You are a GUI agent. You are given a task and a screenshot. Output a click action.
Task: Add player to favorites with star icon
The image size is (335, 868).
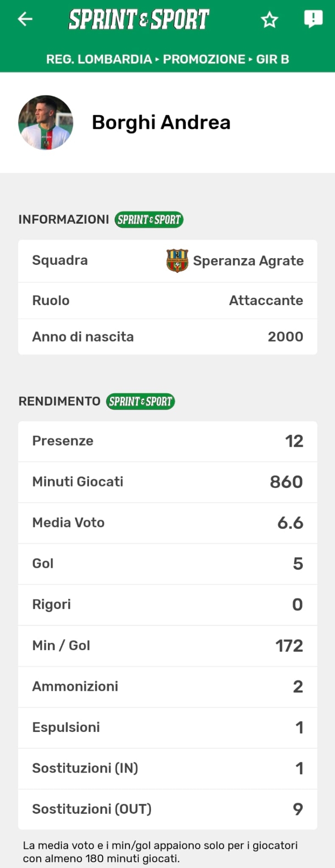pyautogui.click(x=269, y=19)
